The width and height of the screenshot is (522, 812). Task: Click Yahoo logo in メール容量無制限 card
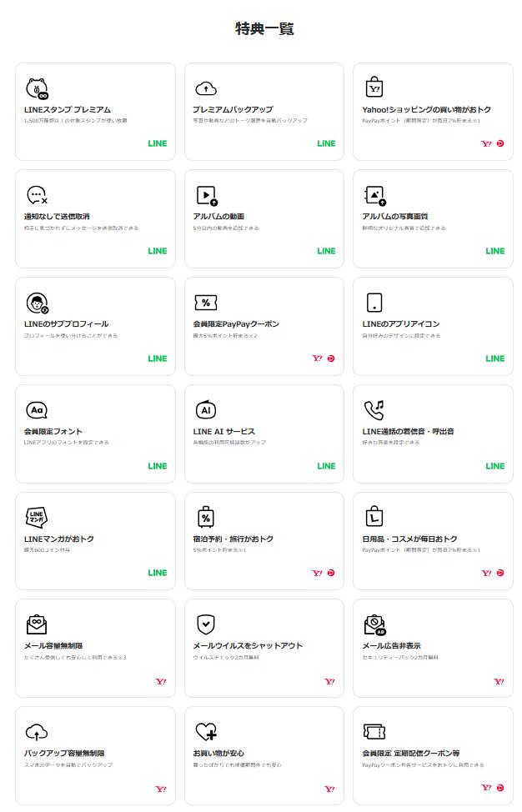pyautogui.click(x=161, y=681)
